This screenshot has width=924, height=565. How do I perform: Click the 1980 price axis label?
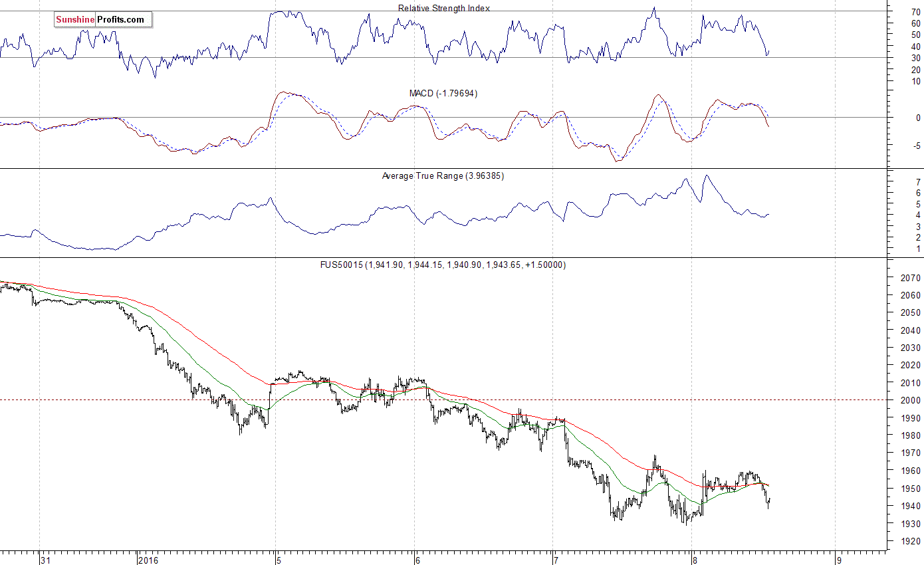click(x=911, y=435)
